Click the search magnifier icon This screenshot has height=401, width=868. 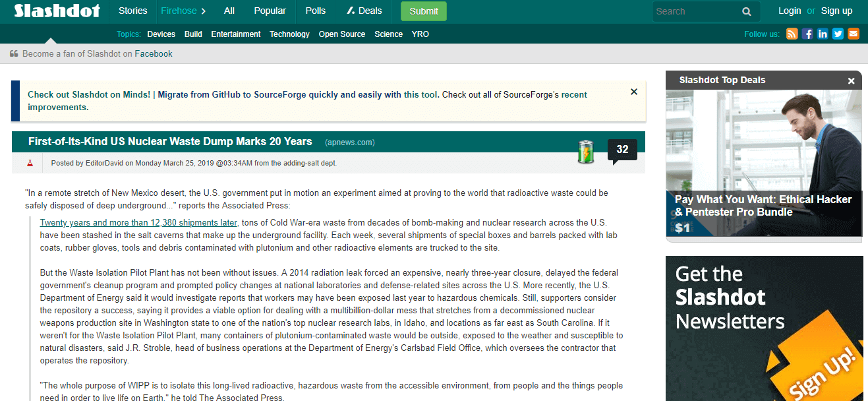coord(747,11)
